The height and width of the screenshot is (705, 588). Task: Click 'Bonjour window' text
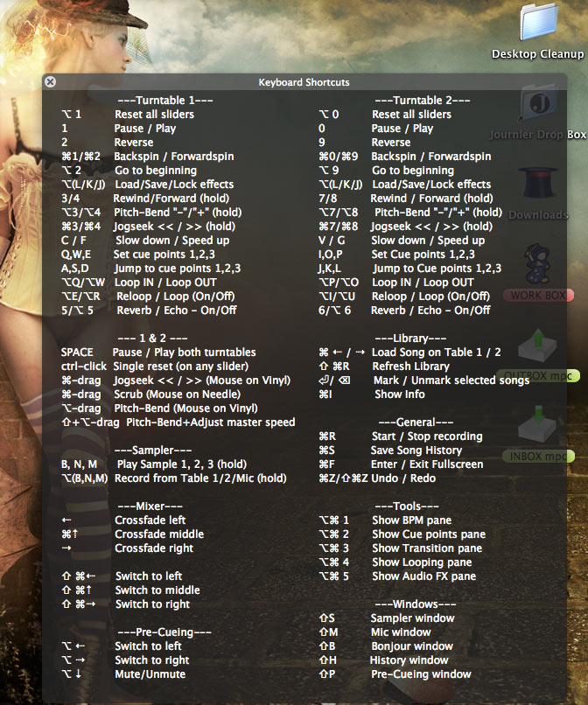pyautogui.click(x=412, y=646)
